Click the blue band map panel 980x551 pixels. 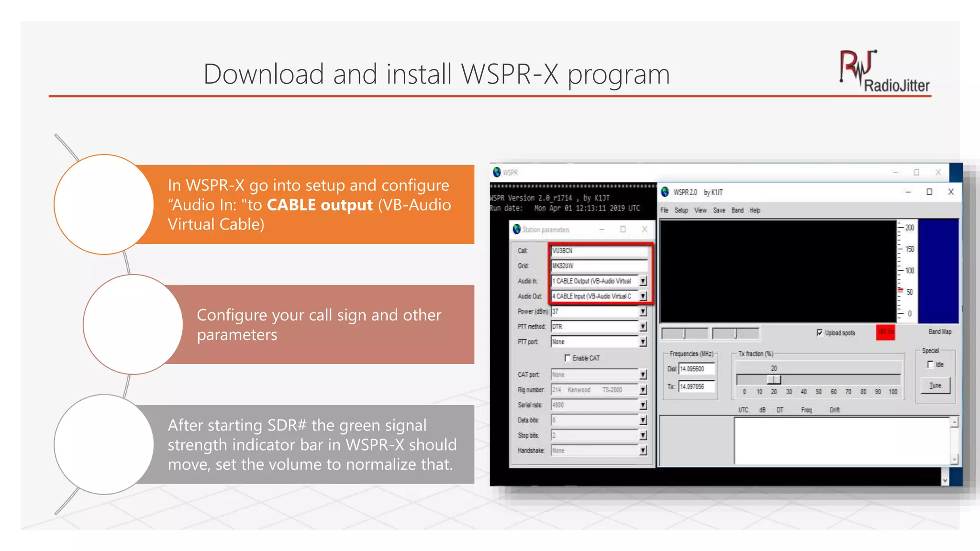tap(938, 271)
